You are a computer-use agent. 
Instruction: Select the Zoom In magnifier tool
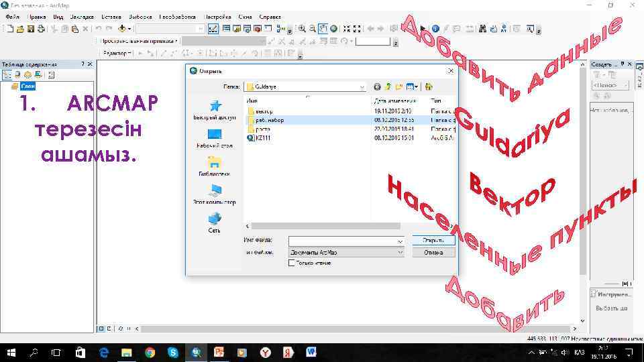click(x=302, y=29)
